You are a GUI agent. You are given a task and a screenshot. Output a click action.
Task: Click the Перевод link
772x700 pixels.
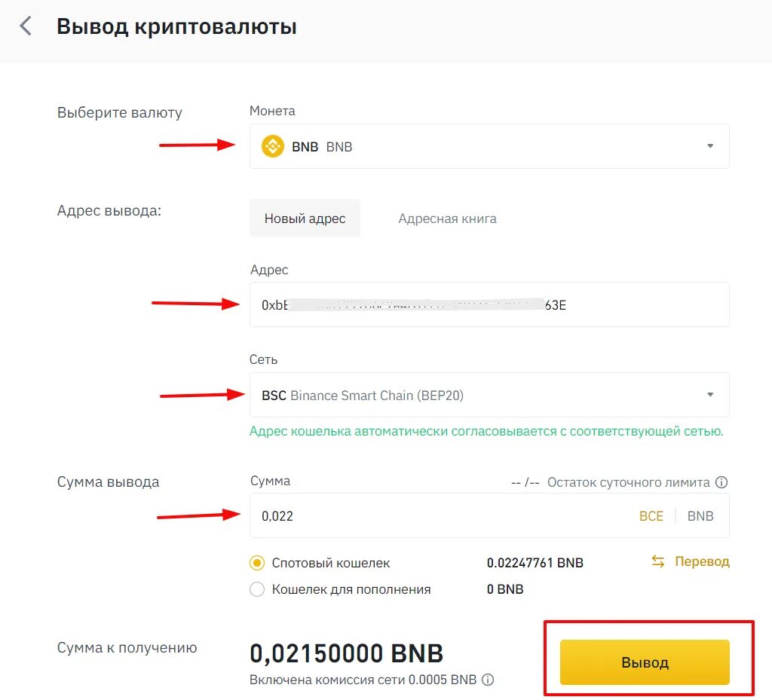pos(702,561)
